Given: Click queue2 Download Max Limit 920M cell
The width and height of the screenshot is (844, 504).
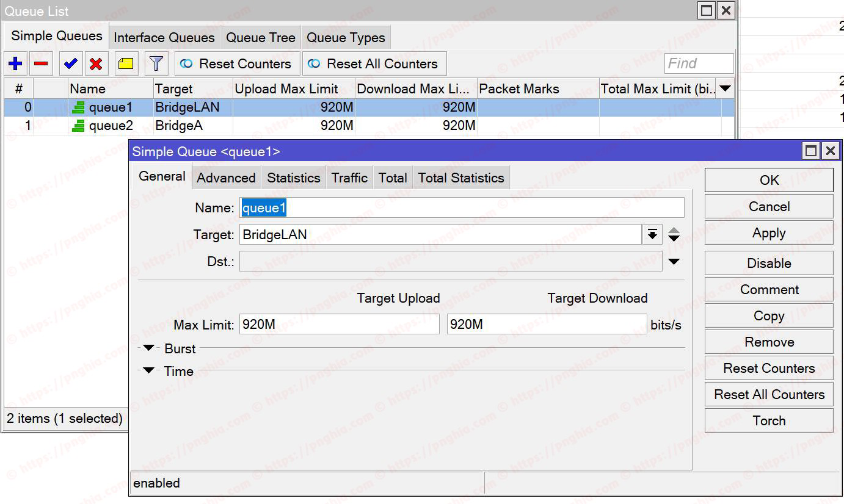Looking at the screenshot, I should click(x=416, y=126).
